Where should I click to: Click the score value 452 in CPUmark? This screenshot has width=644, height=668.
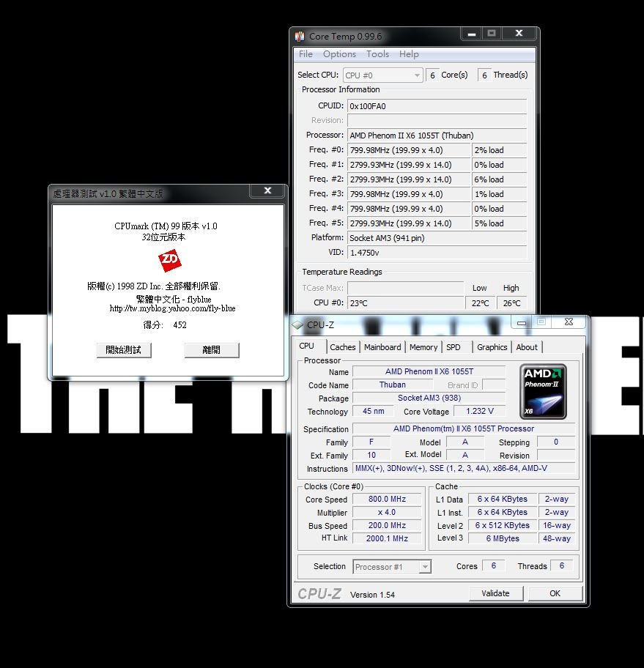coord(179,325)
